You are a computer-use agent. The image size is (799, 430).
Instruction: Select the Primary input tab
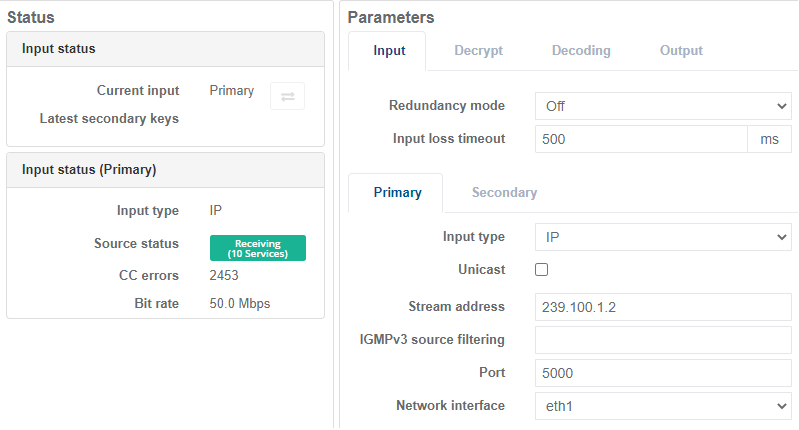(397, 193)
